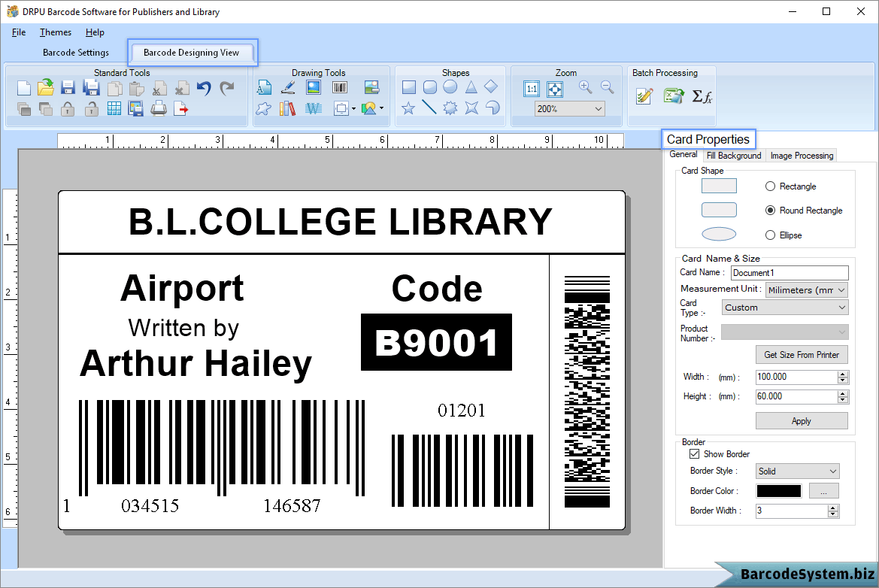
Task: Click the closed padlock lock icon
Action: [68, 109]
